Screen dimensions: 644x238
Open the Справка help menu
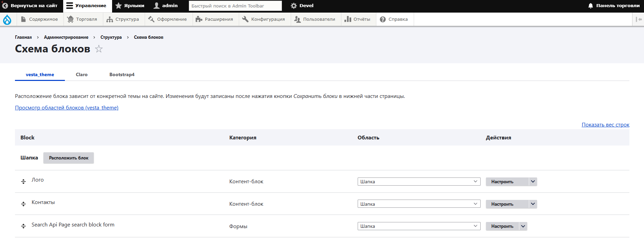tap(394, 19)
